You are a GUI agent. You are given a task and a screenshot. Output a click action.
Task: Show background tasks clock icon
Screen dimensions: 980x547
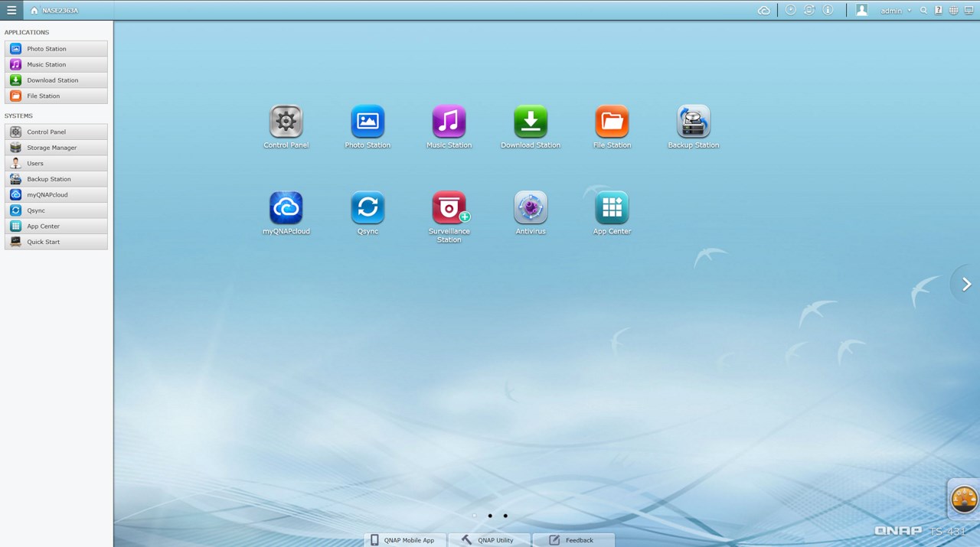tap(791, 10)
